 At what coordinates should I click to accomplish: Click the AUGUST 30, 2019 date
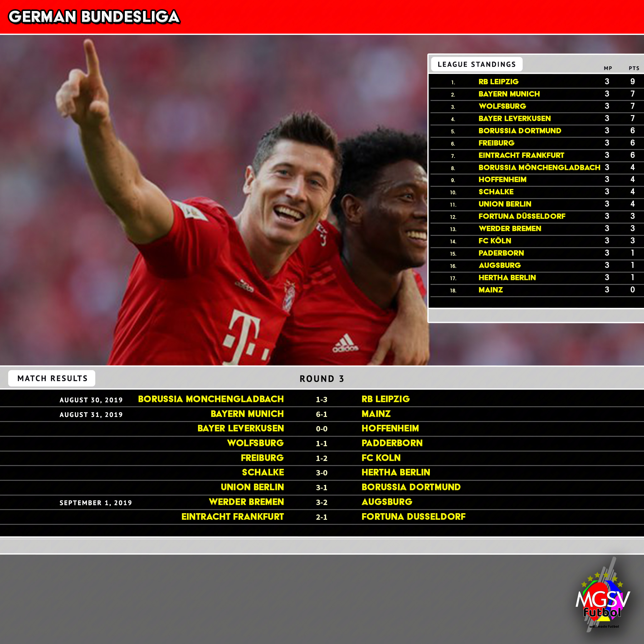pyautogui.click(x=91, y=400)
